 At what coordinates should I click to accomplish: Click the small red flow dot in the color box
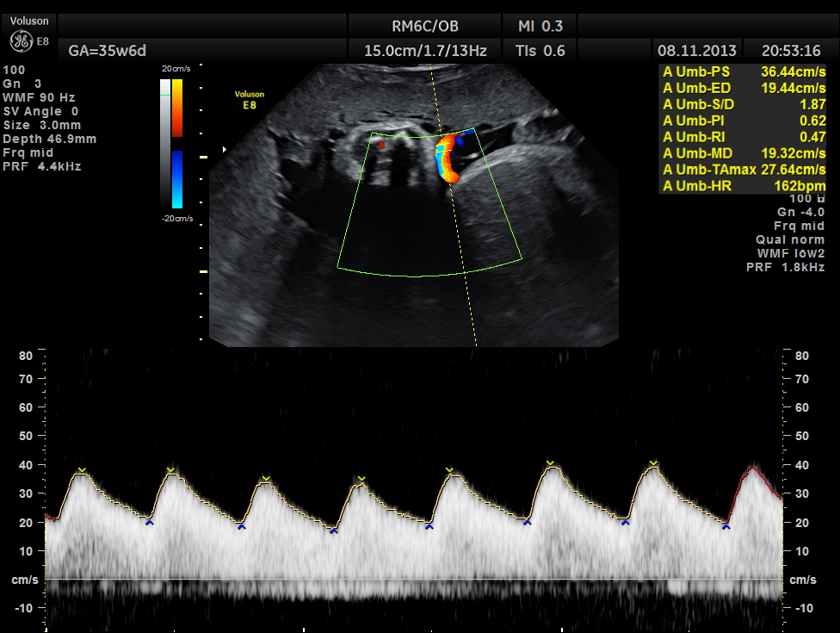[x=382, y=146]
